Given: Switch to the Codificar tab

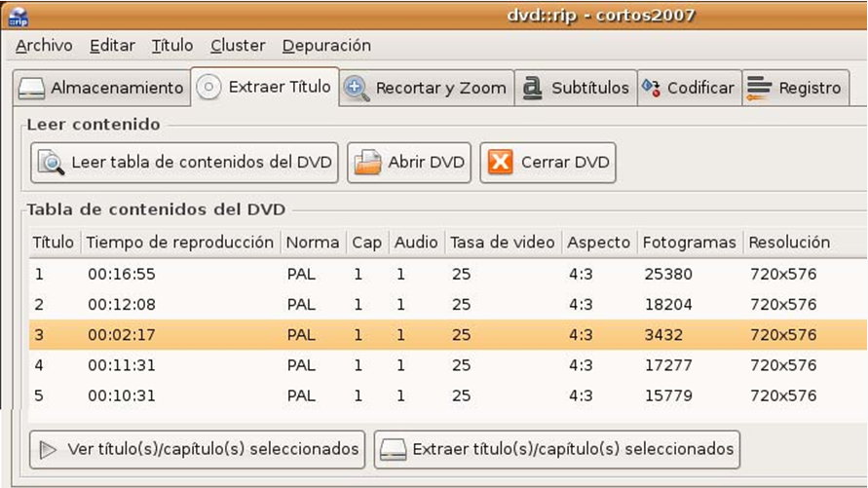Looking at the screenshot, I should coord(689,88).
